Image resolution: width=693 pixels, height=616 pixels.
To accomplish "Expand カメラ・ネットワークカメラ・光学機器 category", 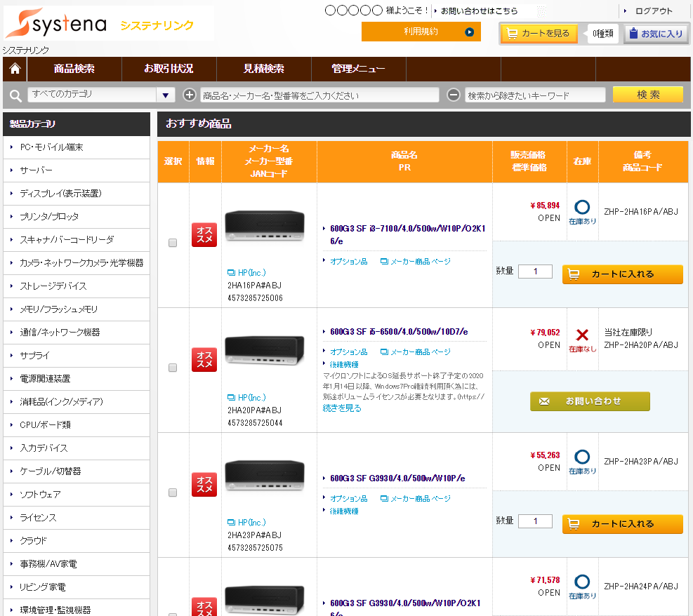I will (77, 263).
